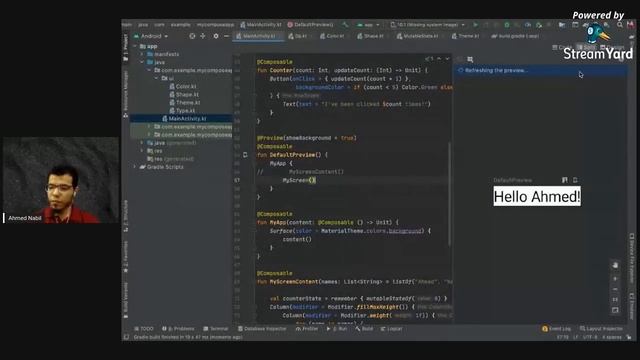This screenshot has width=640, height=360.
Task: Click the editor vertical scrollbar
Action: (449, 194)
